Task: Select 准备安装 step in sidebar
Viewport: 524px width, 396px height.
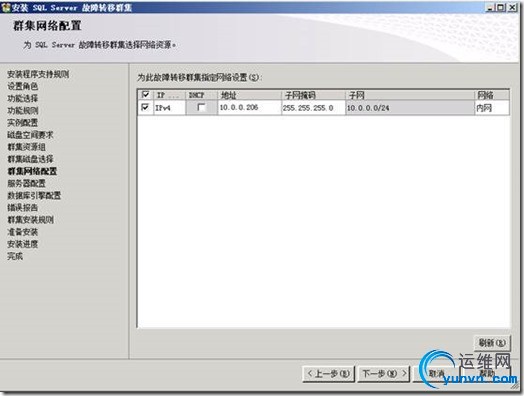Action: (23, 232)
